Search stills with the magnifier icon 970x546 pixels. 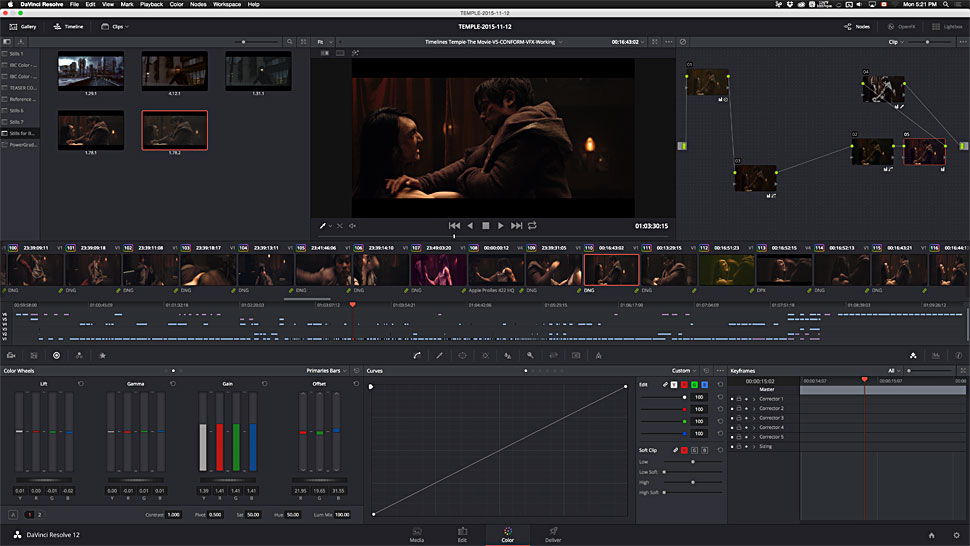[290, 42]
